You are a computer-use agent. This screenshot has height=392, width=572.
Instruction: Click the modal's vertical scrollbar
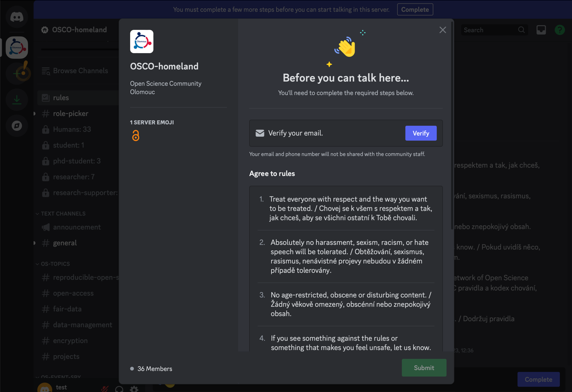point(452,124)
